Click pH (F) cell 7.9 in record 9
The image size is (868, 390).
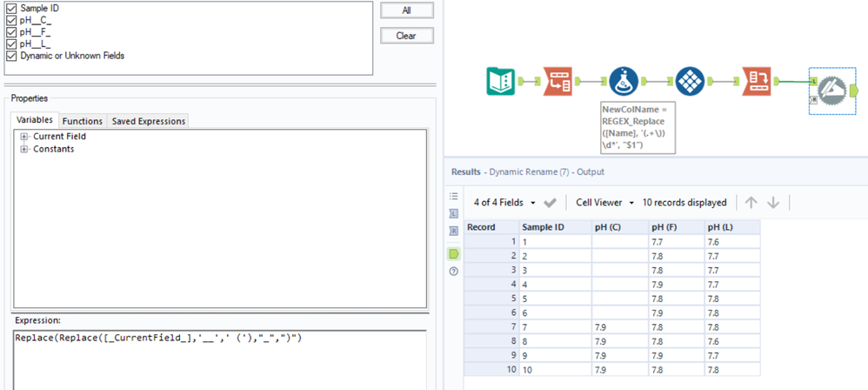pos(677,355)
